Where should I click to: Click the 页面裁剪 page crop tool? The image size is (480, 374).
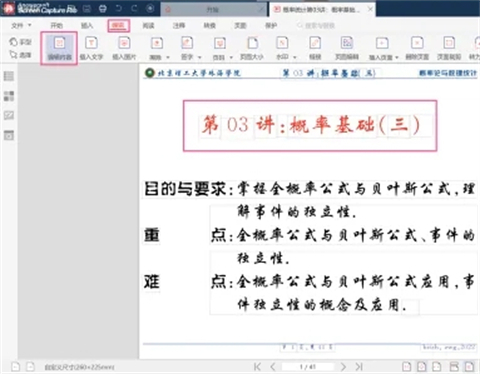pos(449,48)
